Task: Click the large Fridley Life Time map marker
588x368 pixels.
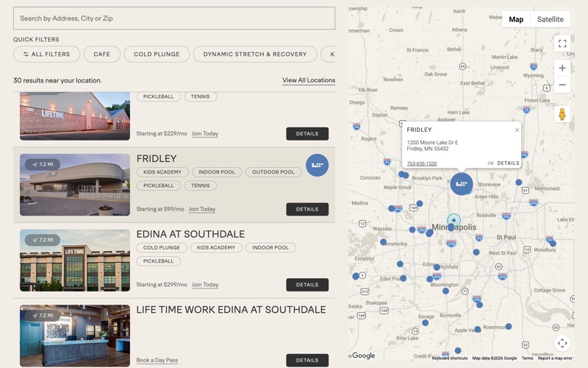Action: (462, 183)
